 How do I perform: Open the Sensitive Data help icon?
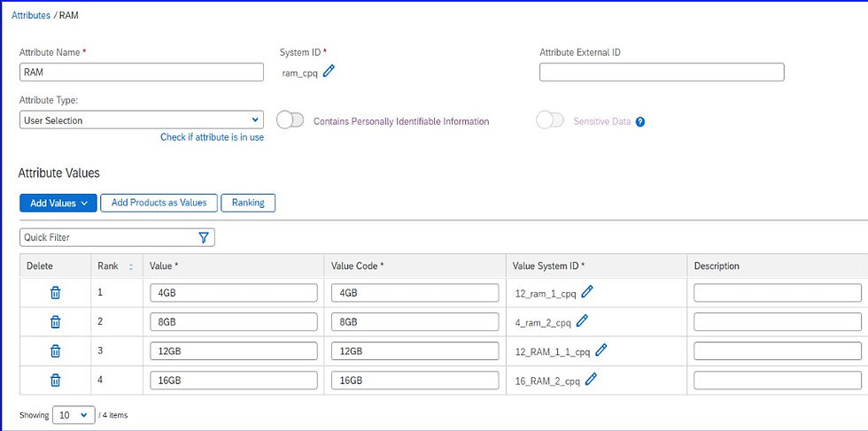[x=640, y=121]
